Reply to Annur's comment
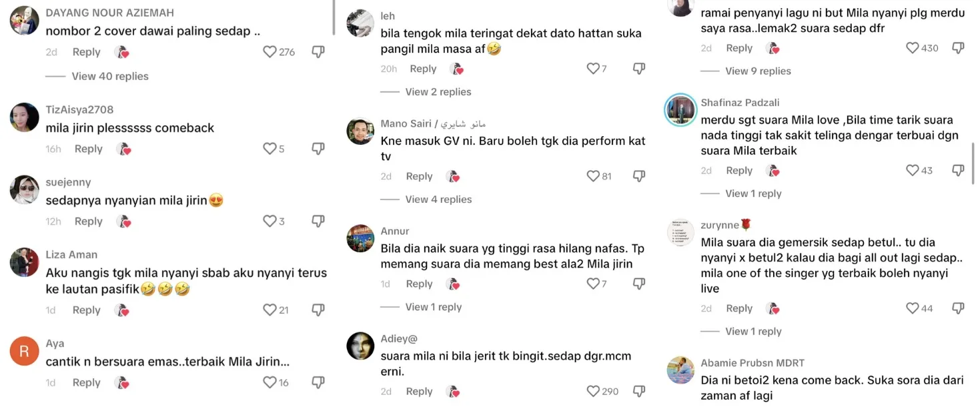 pyautogui.click(x=420, y=284)
